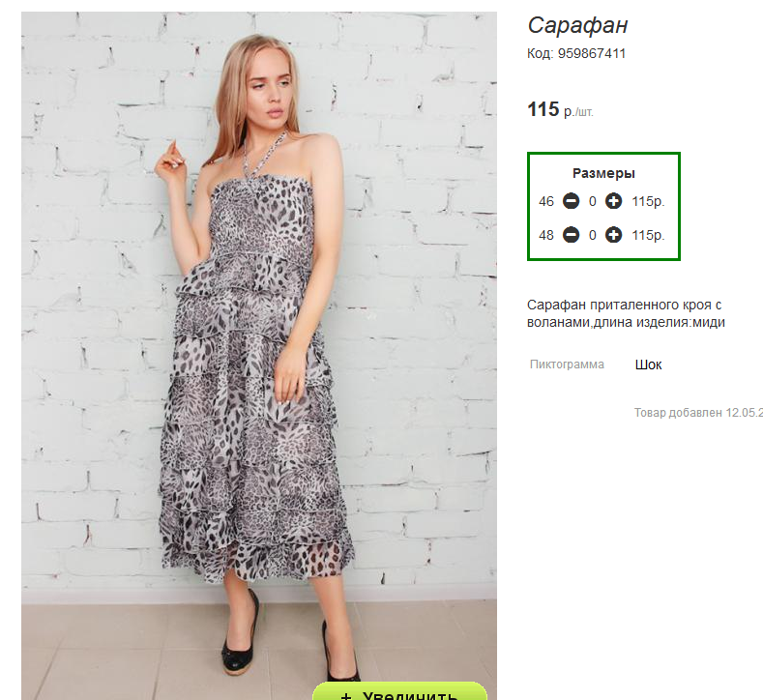Click the Размеры heading
This screenshot has width=763, height=700.
coord(603,174)
